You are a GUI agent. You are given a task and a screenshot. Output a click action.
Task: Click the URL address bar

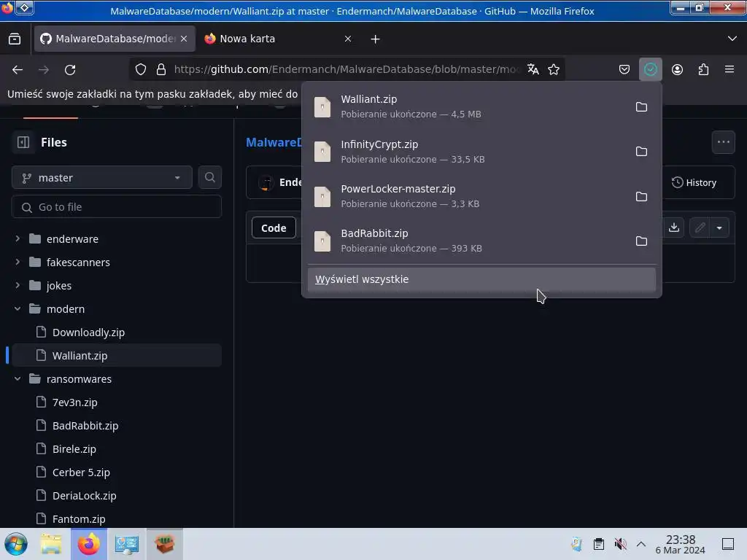[x=347, y=69]
